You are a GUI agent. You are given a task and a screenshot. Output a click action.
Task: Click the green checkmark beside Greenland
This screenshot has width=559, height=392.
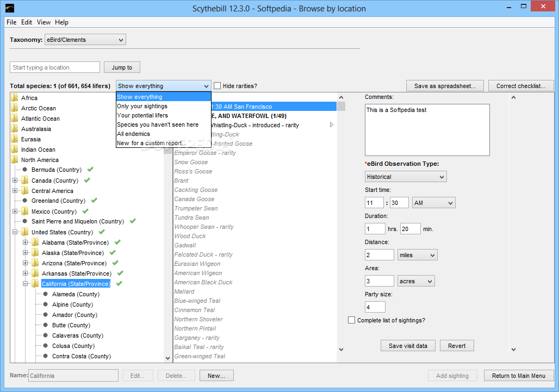[x=94, y=200]
